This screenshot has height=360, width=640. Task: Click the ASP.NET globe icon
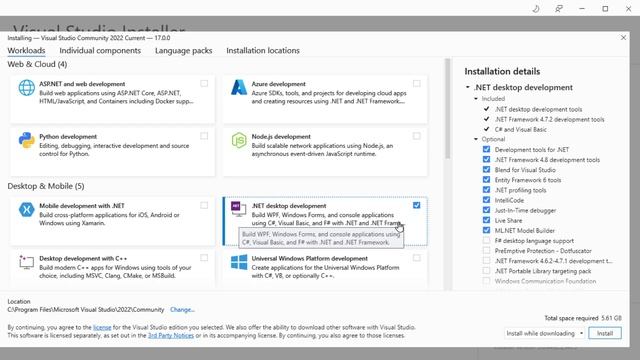pos(27,88)
